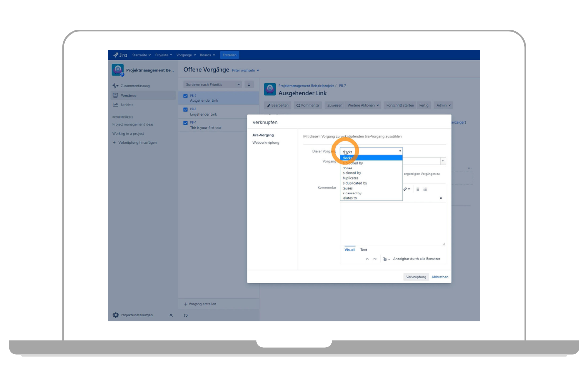Click the bulleted list icon in editor

coord(417,189)
